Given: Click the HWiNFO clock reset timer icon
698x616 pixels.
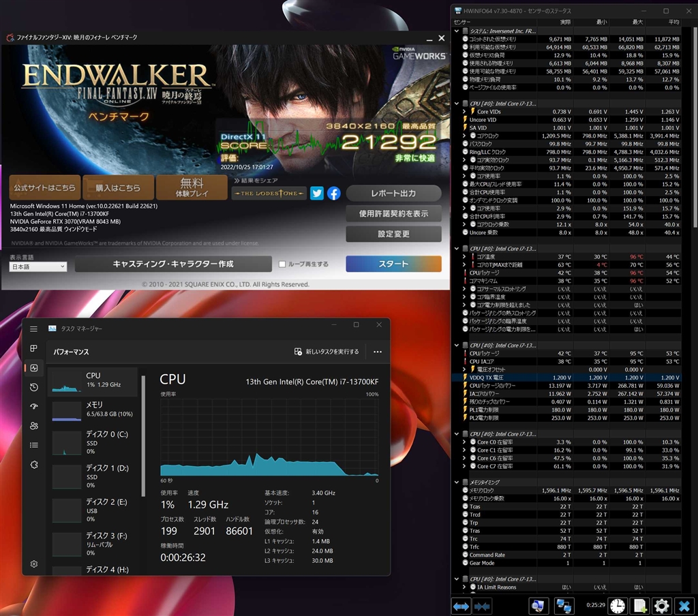Looking at the screenshot, I should [x=618, y=606].
